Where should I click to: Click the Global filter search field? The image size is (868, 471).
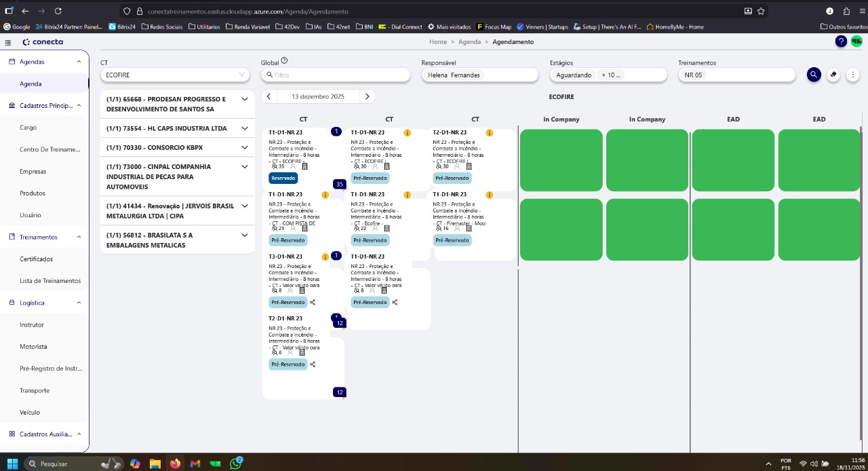tap(336, 75)
